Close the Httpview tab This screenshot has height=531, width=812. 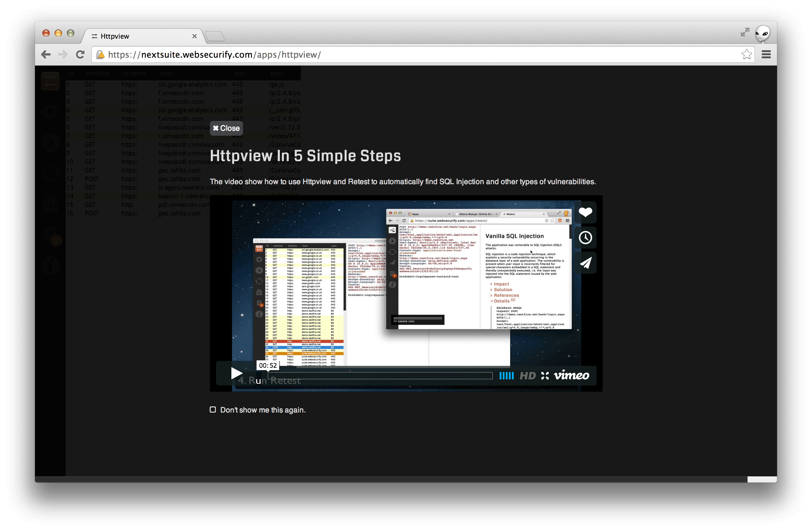(x=195, y=36)
